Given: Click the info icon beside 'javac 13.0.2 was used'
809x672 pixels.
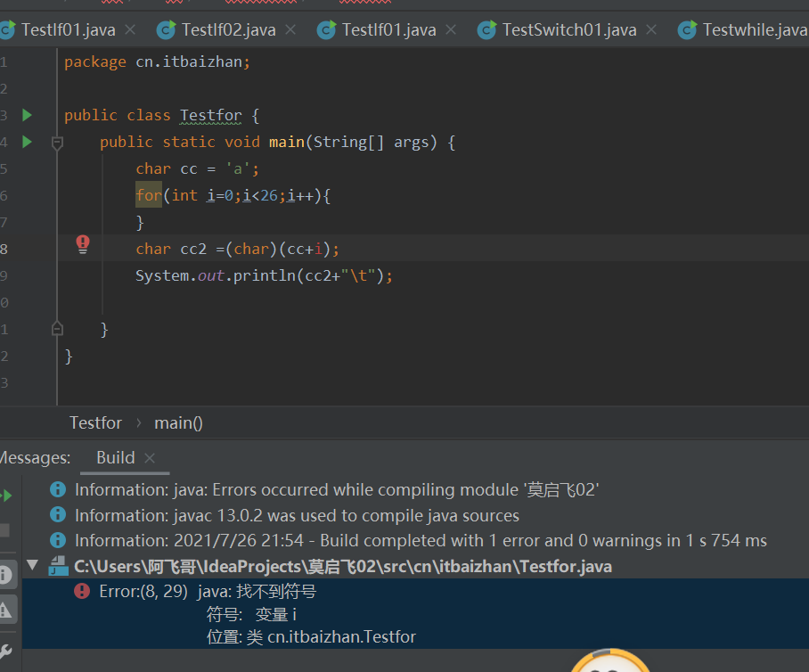Looking at the screenshot, I should point(58,514).
